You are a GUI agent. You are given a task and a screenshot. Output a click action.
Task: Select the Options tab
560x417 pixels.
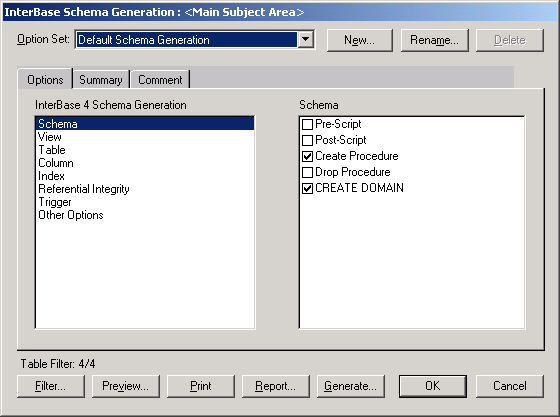click(45, 79)
